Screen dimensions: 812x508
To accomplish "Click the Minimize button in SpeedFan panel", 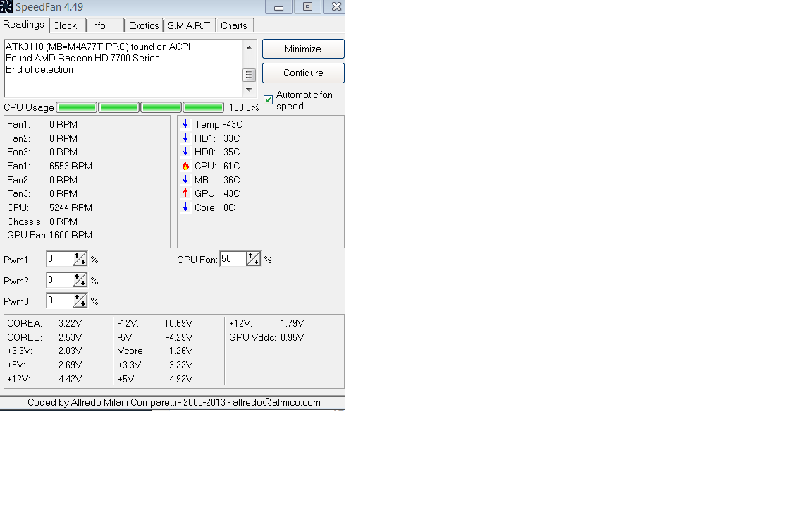I will [303, 49].
